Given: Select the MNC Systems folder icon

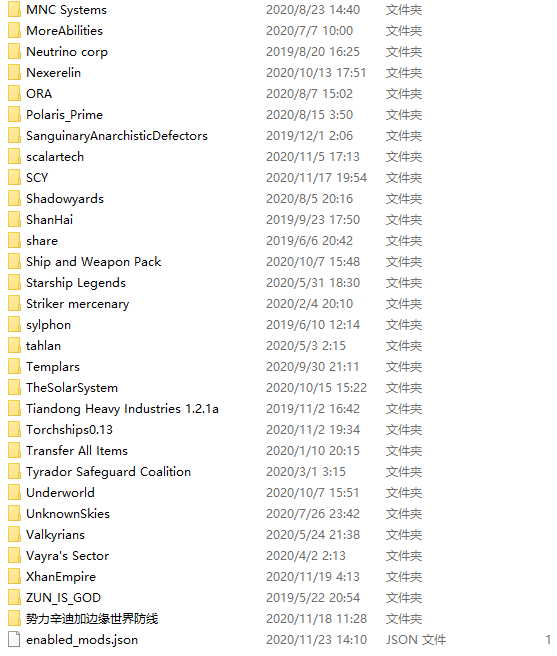Looking at the screenshot, I should point(14,9).
